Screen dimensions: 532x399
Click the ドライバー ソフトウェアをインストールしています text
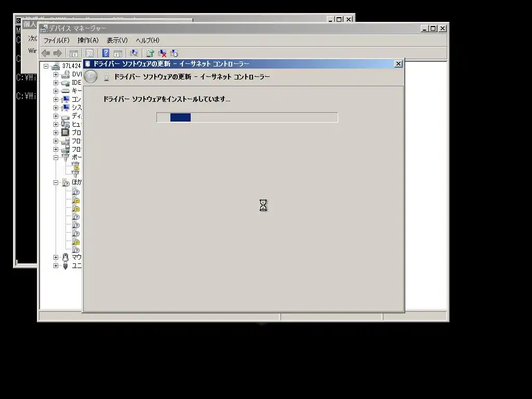(167, 99)
